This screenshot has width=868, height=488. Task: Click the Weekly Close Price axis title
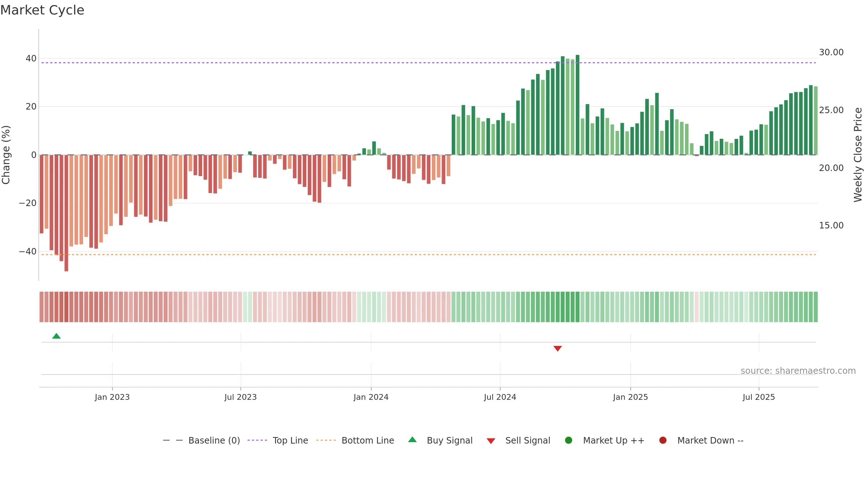[858, 155]
